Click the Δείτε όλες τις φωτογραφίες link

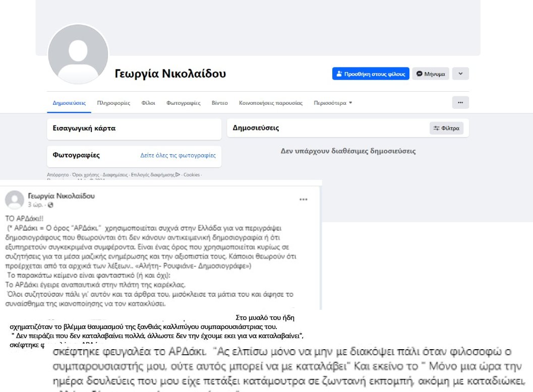178,156
